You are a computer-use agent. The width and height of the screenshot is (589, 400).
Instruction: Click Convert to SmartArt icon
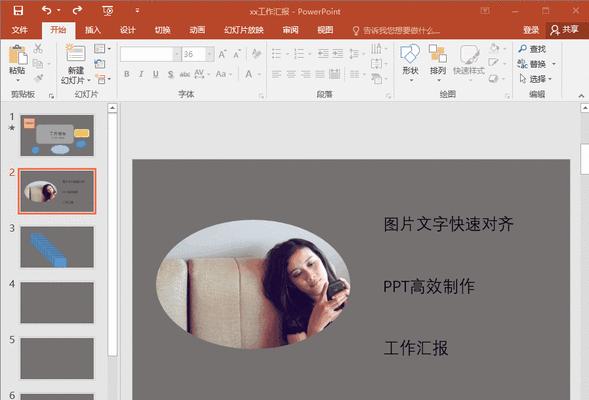(x=378, y=78)
